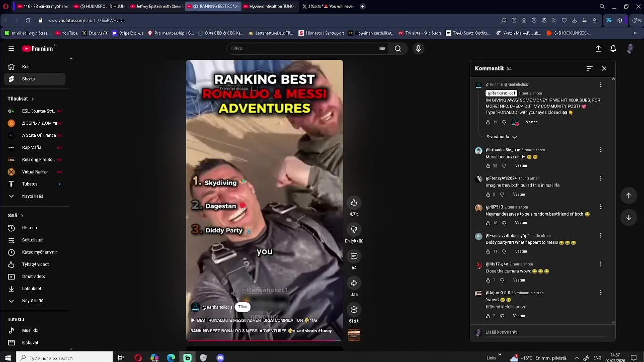
Task: Like the short with thumbs-up button
Action: (x=354, y=203)
